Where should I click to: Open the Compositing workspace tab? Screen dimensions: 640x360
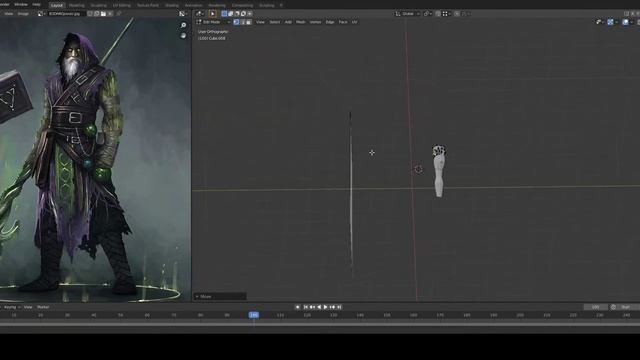[x=242, y=5]
